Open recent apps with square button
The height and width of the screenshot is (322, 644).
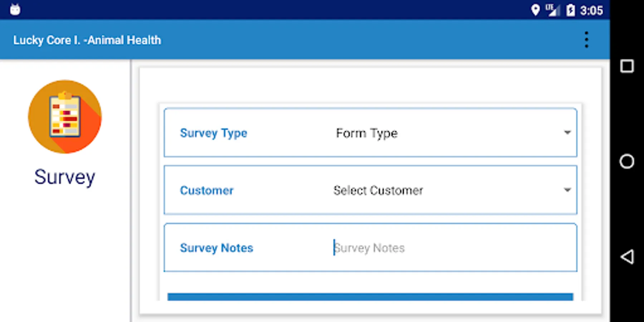[x=627, y=66]
